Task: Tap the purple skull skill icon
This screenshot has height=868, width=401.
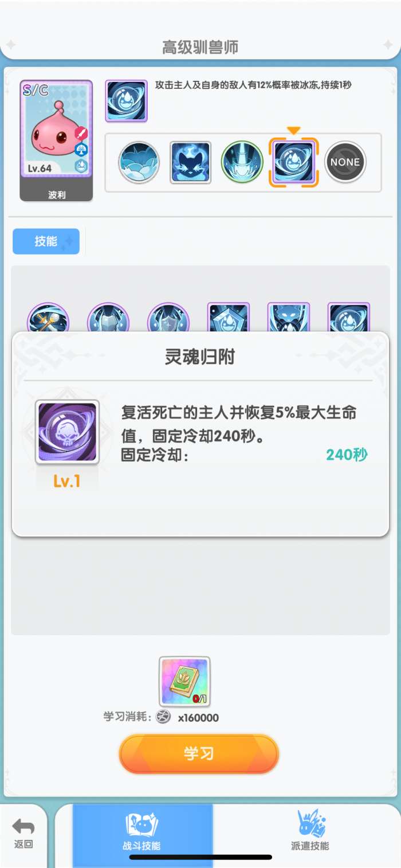Action: 67,432
